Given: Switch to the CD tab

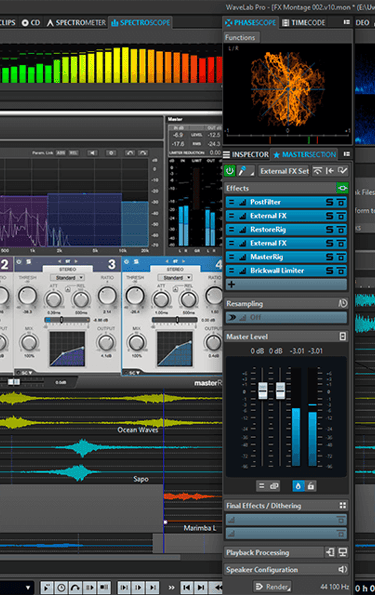Looking at the screenshot, I should click(31, 23).
